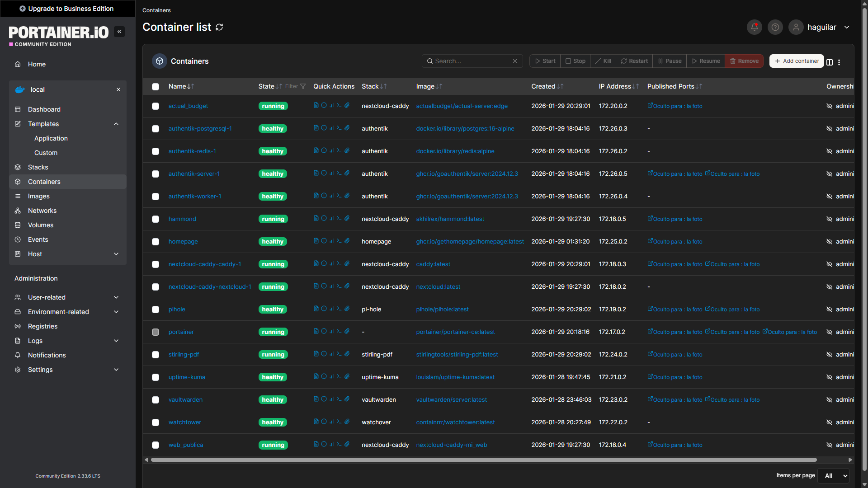Select the hammond container checkbox
868x488 pixels.
tap(156, 219)
